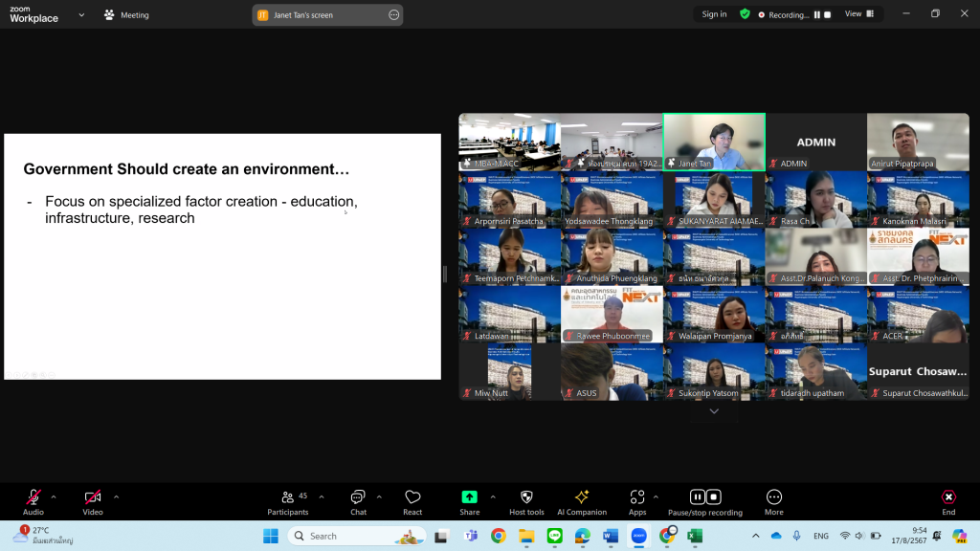Image resolution: width=980 pixels, height=551 pixels.
Task: Unmute the microphone using Audio icon
Action: 33,497
